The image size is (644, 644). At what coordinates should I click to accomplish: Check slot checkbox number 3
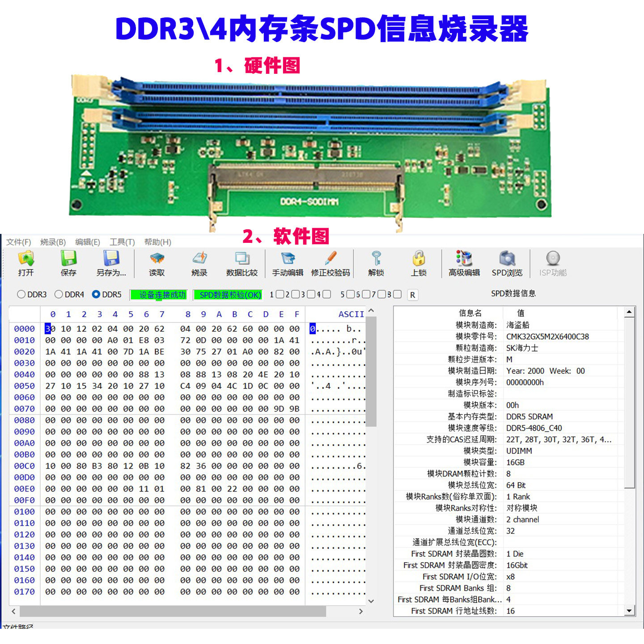311,294
